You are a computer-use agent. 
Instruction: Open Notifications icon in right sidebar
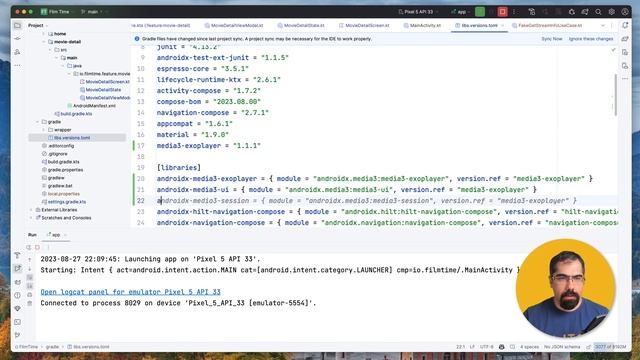tap(625, 25)
